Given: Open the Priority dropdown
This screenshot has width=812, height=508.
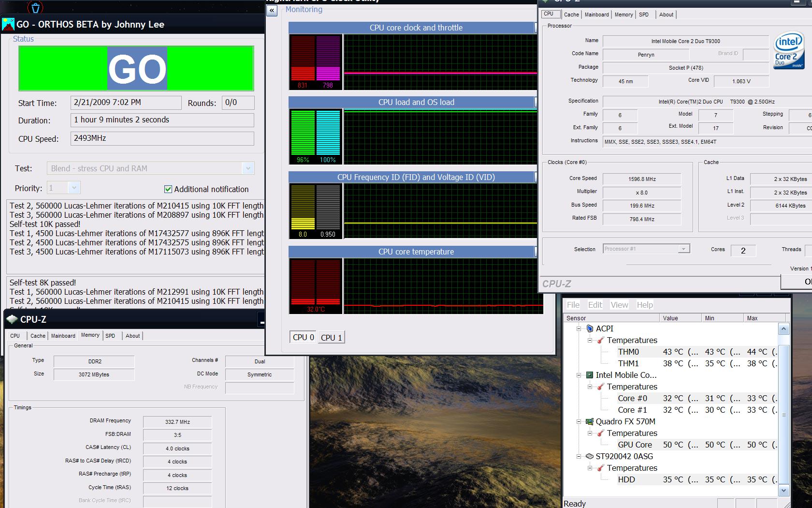Looking at the screenshot, I should (74, 188).
